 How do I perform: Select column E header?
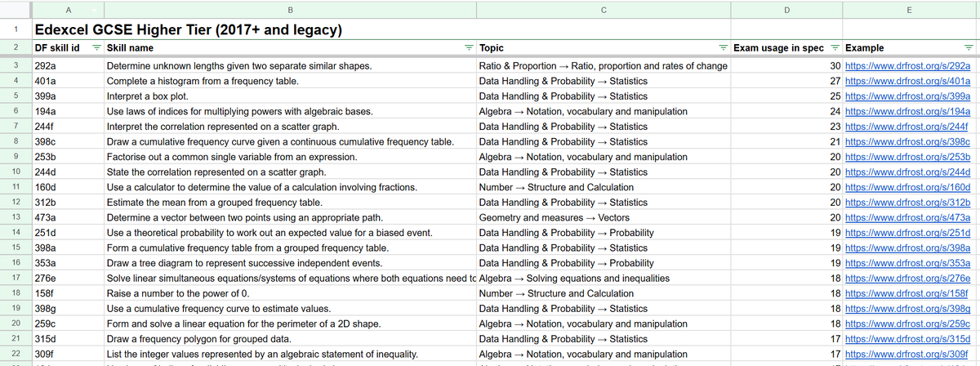[911, 10]
